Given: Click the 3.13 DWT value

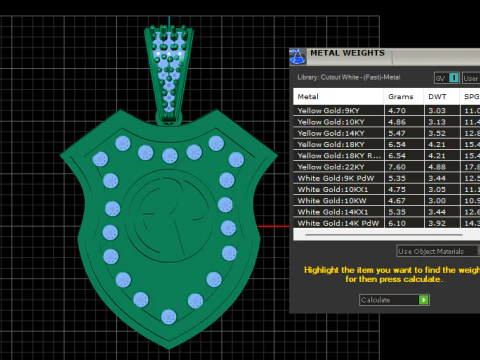Looking at the screenshot, I should pos(437,122).
